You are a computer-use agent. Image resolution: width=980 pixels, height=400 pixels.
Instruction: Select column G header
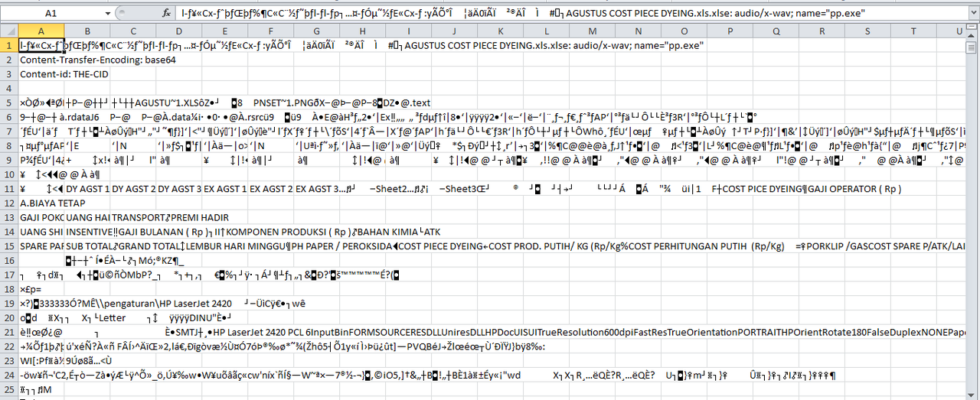pyautogui.click(x=316, y=31)
